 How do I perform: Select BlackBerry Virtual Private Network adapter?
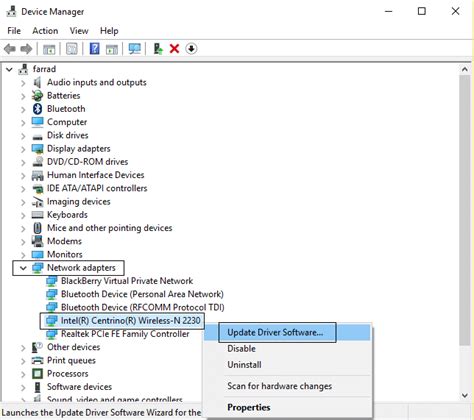pos(127,281)
